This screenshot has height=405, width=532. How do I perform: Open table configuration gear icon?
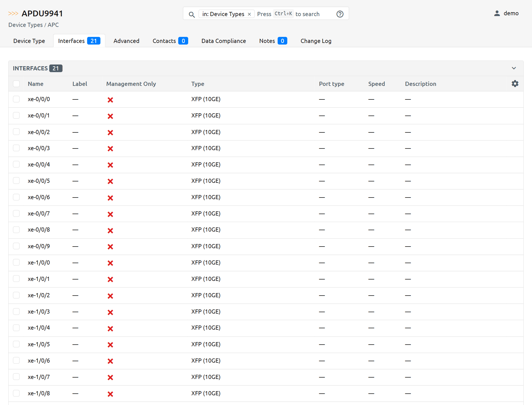pyautogui.click(x=515, y=84)
